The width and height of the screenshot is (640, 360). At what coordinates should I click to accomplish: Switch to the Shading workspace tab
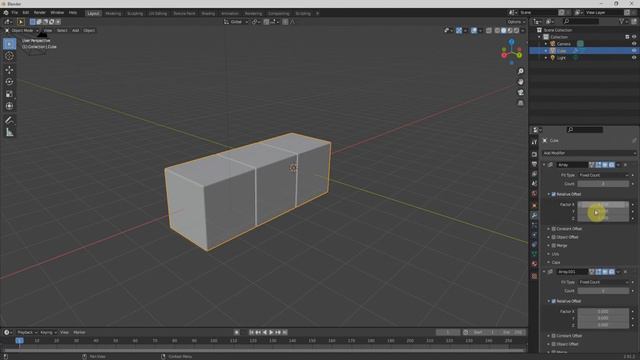(x=208, y=13)
